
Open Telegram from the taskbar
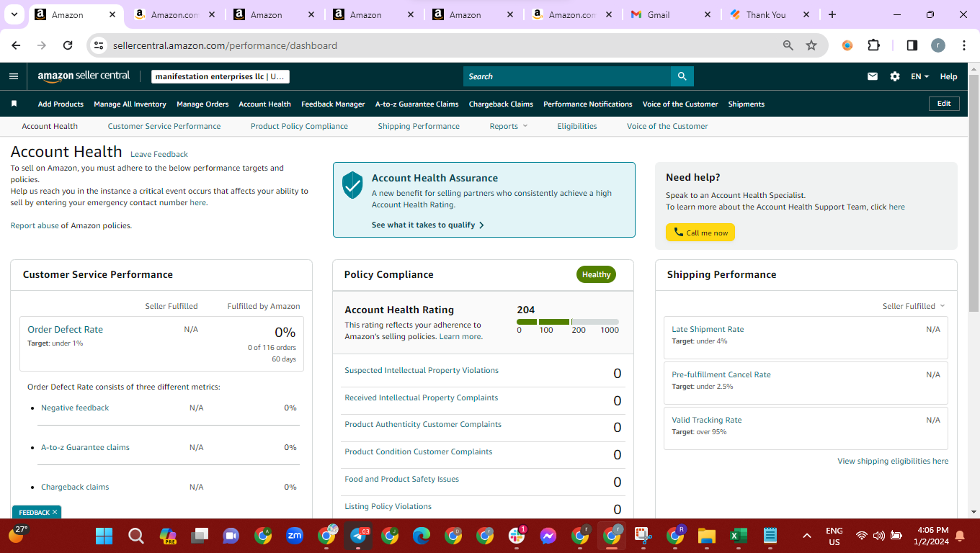358,536
